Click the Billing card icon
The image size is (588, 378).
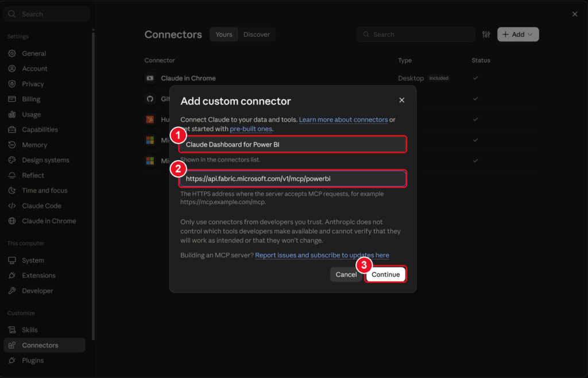click(12, 99)
